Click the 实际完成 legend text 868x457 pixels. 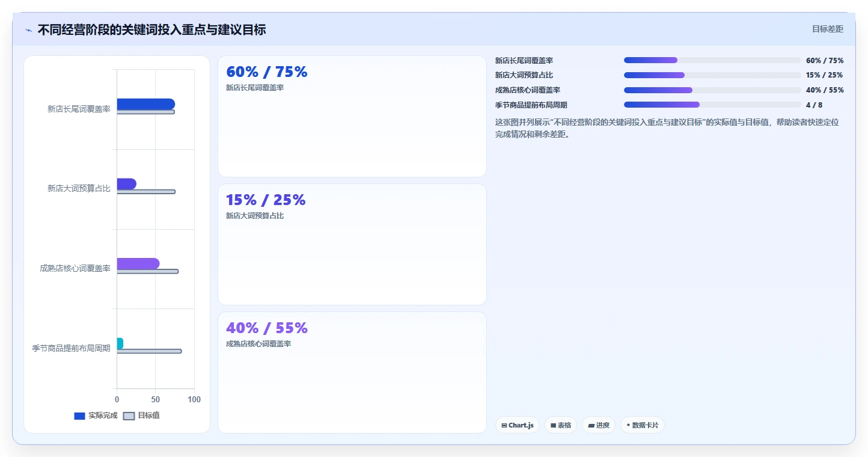pyautogui.click(x=103, y=416)
